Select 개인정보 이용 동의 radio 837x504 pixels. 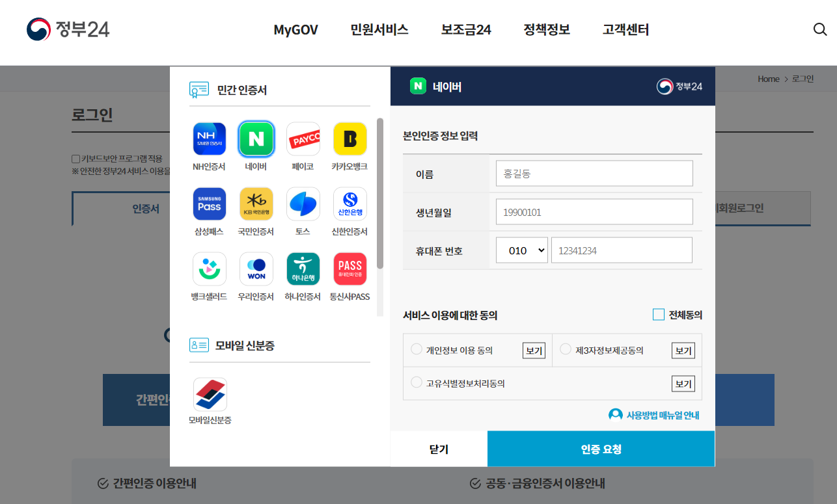417,349
